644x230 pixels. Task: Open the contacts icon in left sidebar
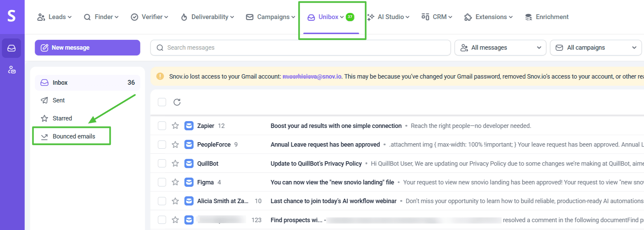tap(12, 70)
